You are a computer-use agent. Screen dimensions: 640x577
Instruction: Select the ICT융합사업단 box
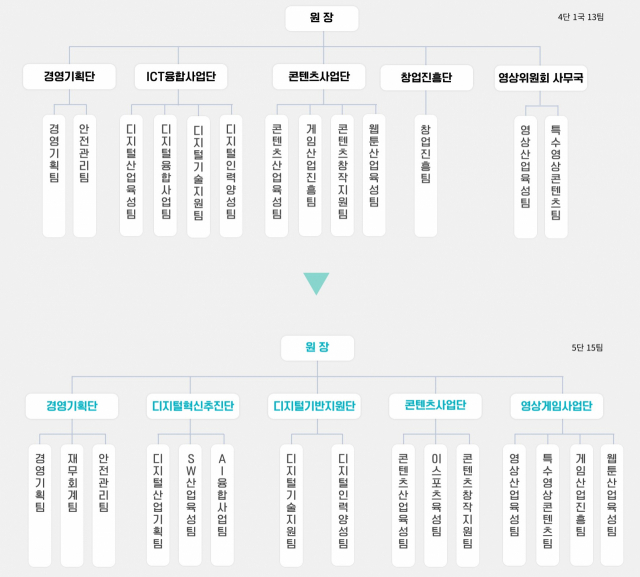point(181,77)
